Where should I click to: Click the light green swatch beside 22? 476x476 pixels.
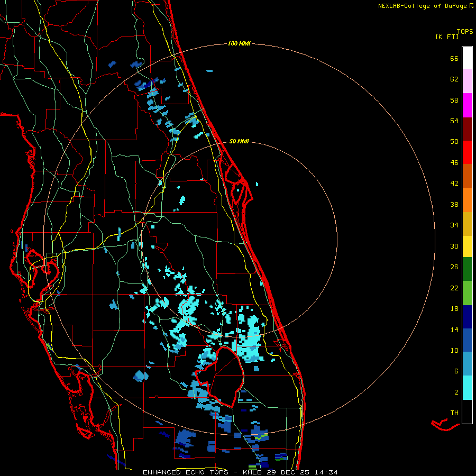(x=467, y=292)
